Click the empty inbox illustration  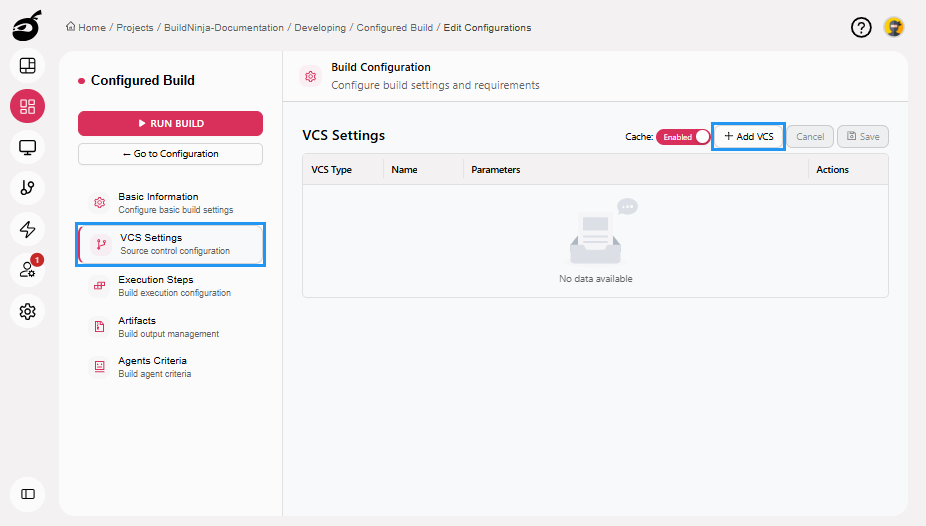(x=603, y=231)
